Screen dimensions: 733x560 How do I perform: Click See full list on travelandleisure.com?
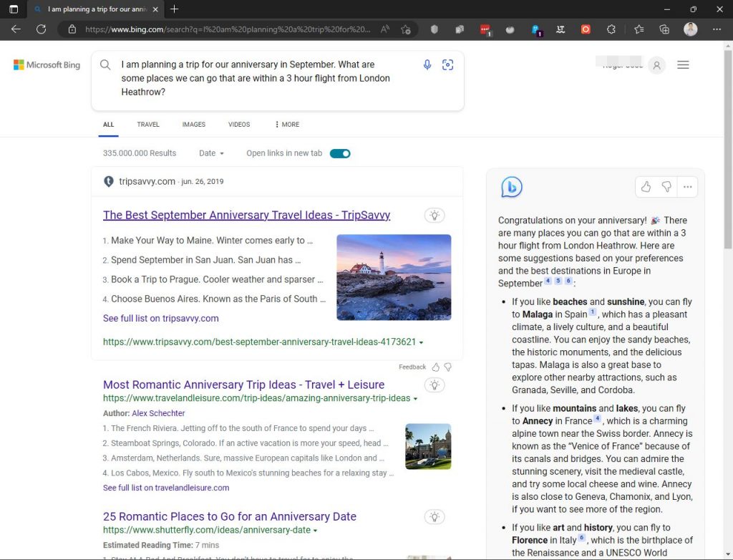tap(166, 488)
